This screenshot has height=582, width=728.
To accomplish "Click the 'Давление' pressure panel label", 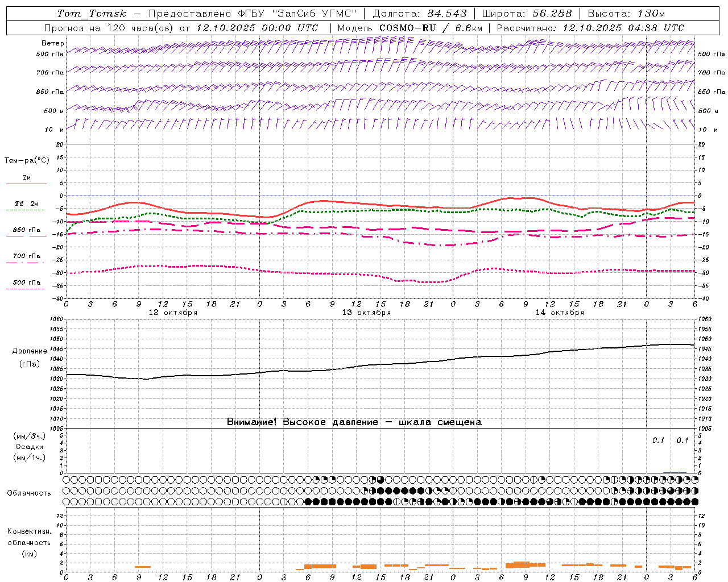I will pos(30,351).
